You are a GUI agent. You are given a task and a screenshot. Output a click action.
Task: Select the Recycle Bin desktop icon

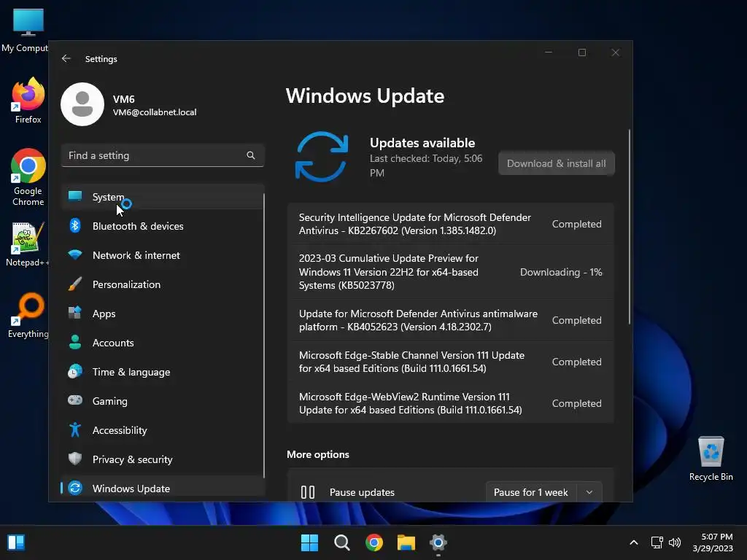[711, 459]
